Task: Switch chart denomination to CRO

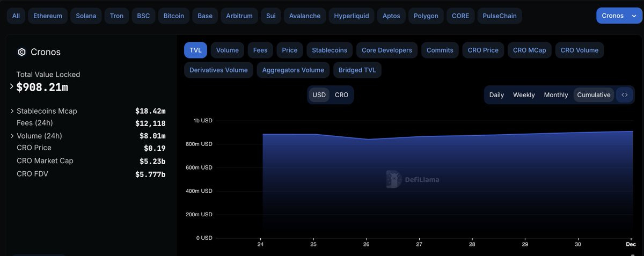Action: tap(341, 95)
